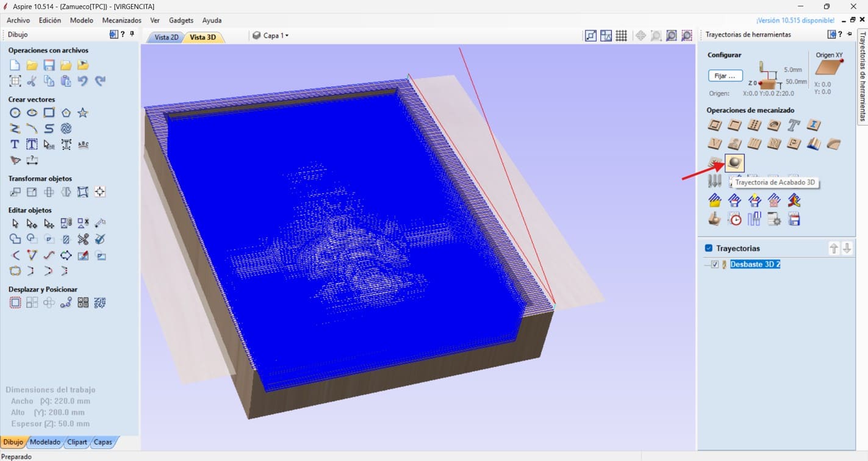Open the estimated machining time clock
The width and height of the screenshot is (868, 461).
735,219
